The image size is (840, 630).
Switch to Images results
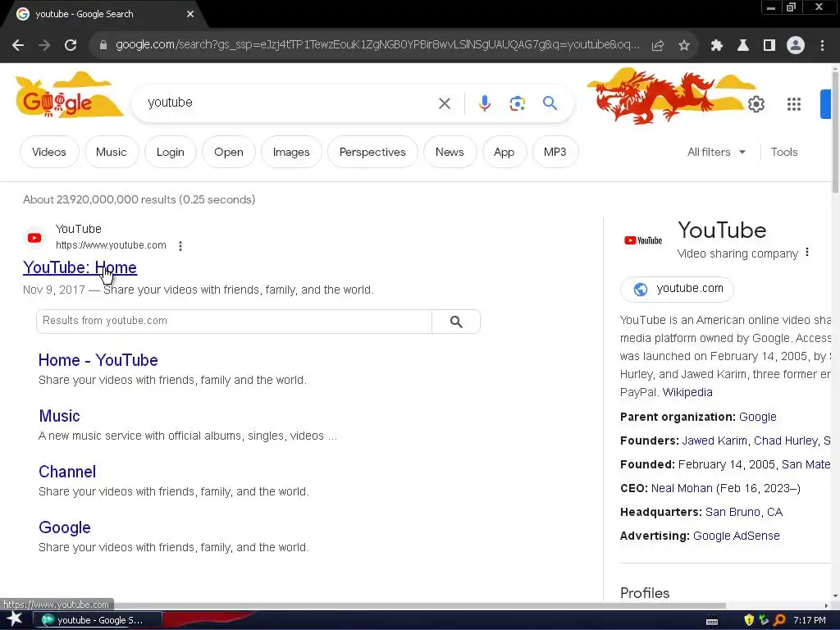(291, 152)
